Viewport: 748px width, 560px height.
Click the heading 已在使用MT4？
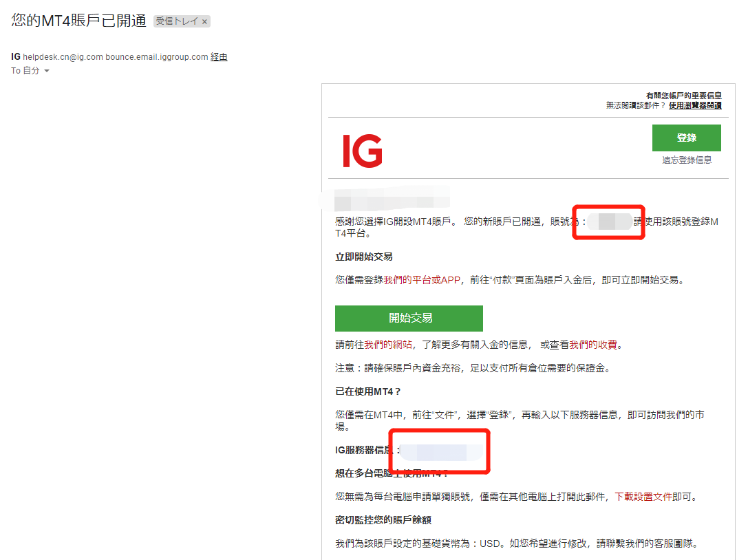(367, 392)
